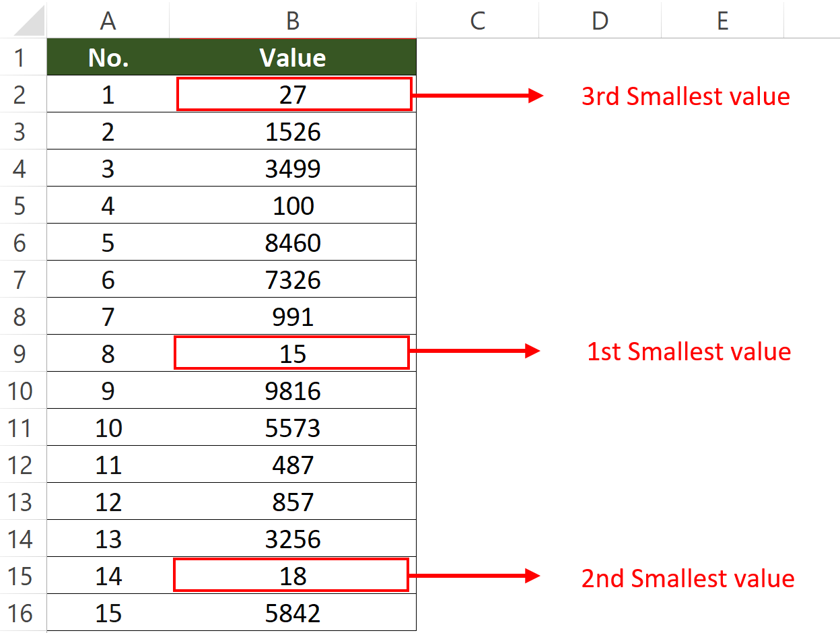
Task: Select column header D
Action: point(599,21)
